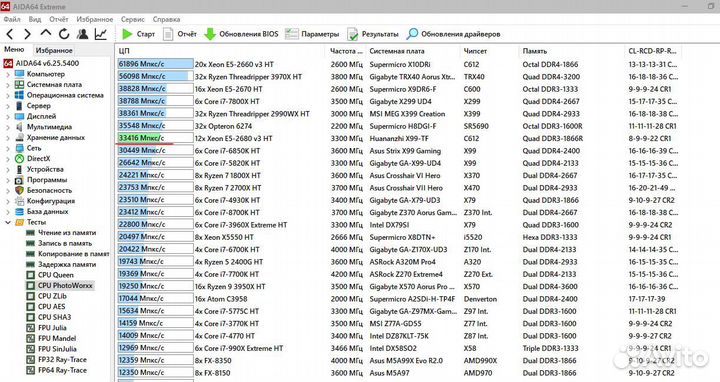Click the Refresh icon in toolbar
The image size is (720, 382).
64,34
